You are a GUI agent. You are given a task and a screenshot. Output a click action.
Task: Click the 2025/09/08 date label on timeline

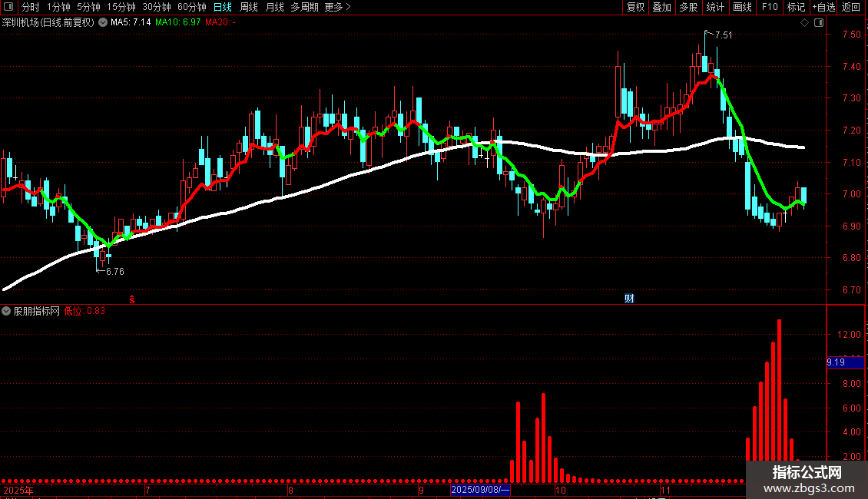tap(481, 490)
